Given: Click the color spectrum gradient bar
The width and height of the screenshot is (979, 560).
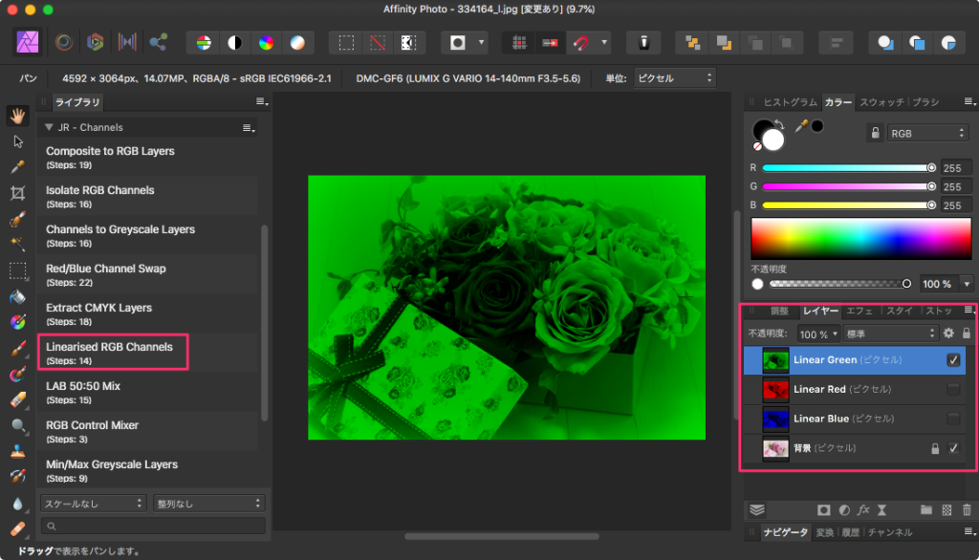Looking at the screenshot, I should coord(861,238).
